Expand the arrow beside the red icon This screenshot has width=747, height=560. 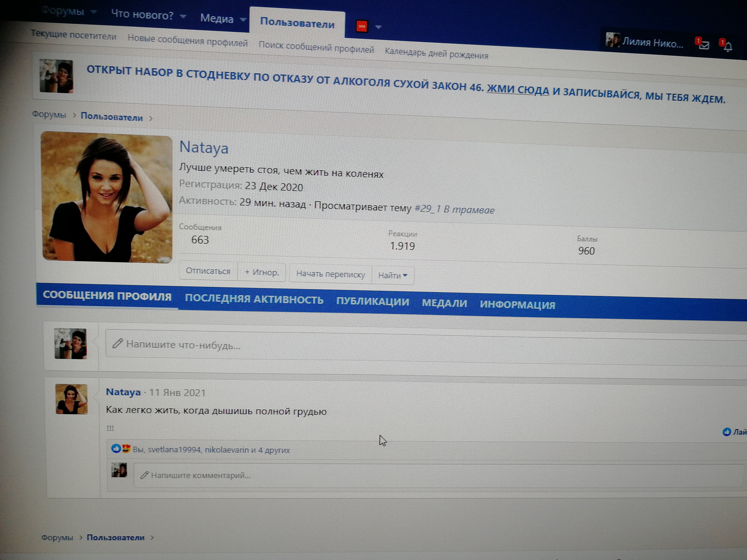coord(378,27)
